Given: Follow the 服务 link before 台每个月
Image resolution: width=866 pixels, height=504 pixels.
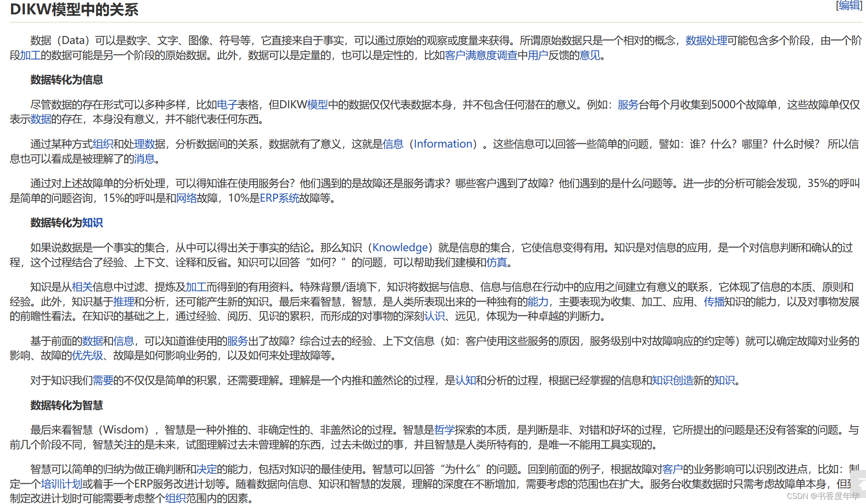Looking at the screenshot, I should tap(628, 104).
